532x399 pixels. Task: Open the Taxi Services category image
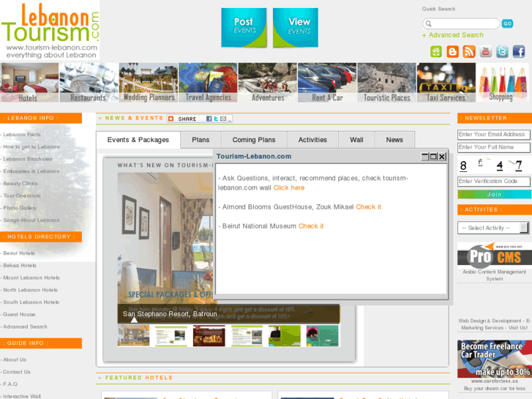pyautogui.click(x=446, y=83)
